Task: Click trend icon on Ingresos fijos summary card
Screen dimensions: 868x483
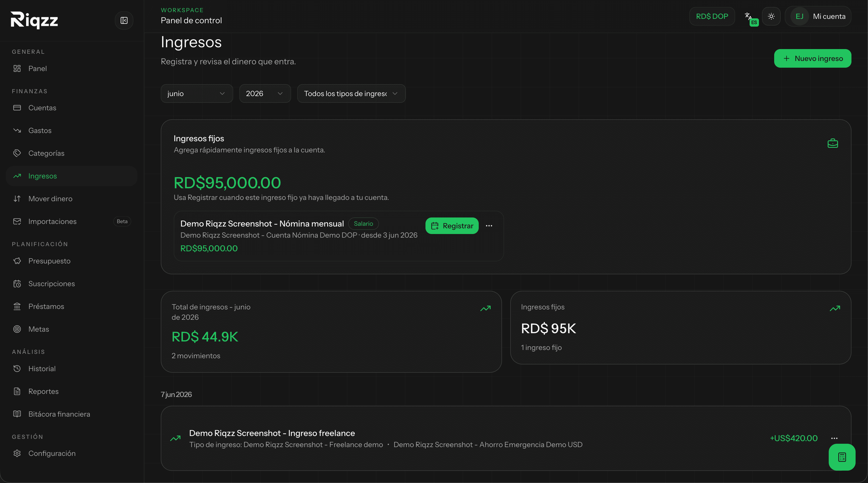Action: pyautogui.click(x=835, y=308)
